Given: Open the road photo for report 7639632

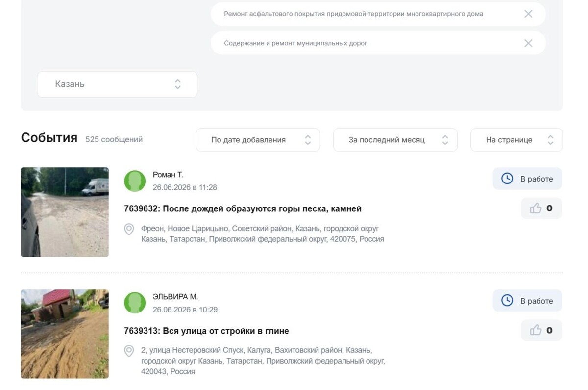Looking at the screenshot, I should pyautogui.click(x=65, y=212).
